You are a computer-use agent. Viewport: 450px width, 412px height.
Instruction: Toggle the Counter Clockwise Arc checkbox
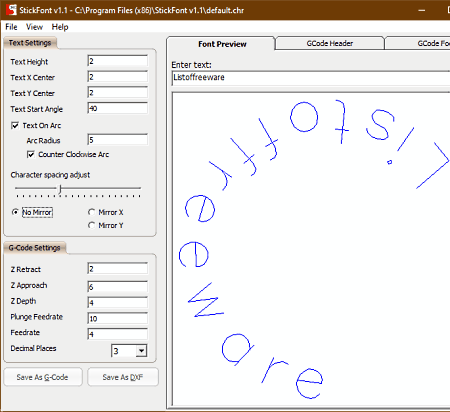click(31, 155)
